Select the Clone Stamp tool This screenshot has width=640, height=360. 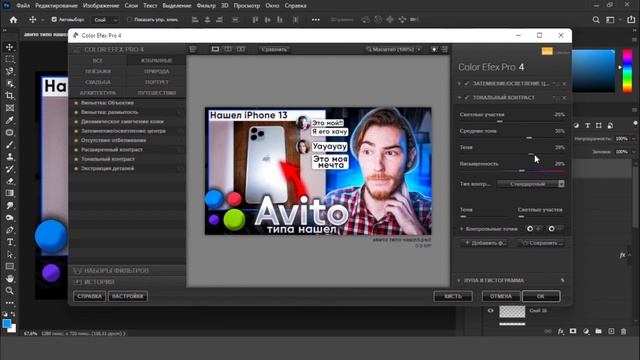click(x=9, y=157)
